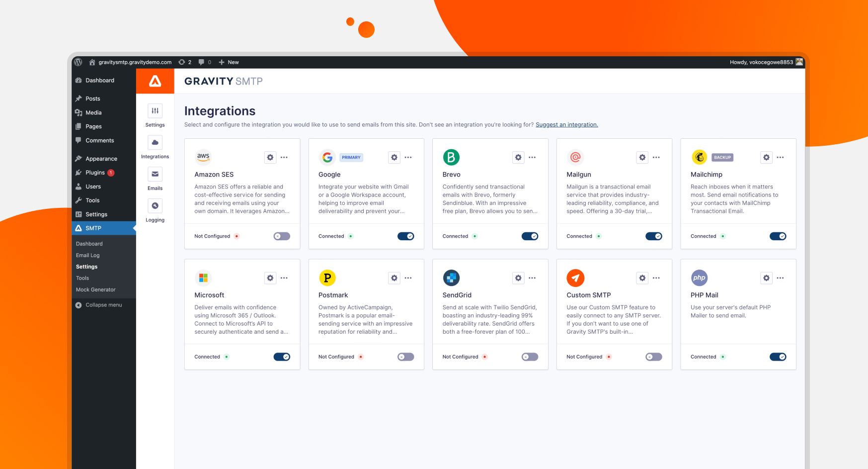This screenshot has height=469, width=868.
Task: Open PHP Mail settings gear icon
Action: pos(766,278)
